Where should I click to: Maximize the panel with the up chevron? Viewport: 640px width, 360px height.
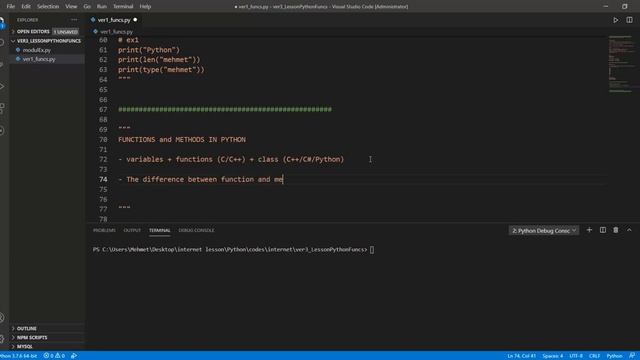(629, 230)
